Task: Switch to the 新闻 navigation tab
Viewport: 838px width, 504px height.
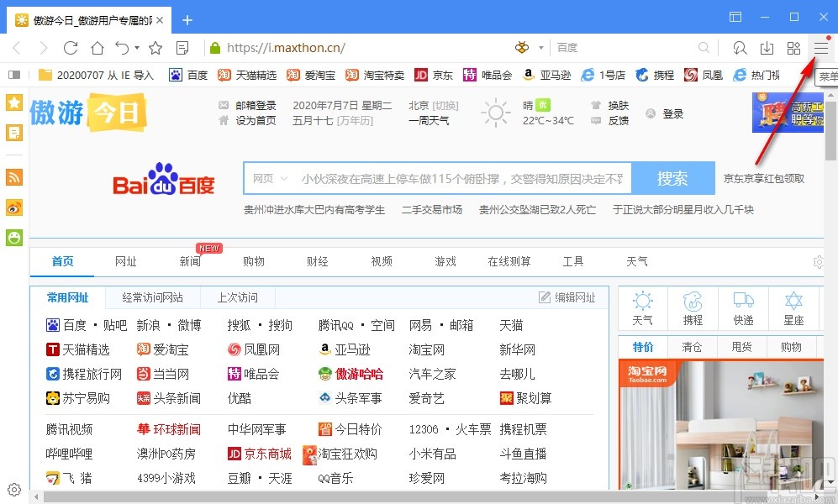Action: [x=190, y=261]
